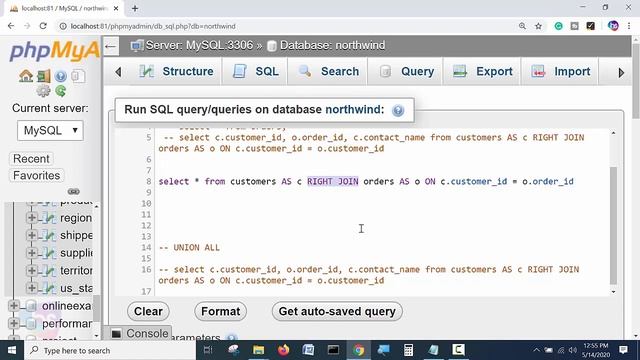Click the log out icon in sidebar
Image resolution: width=640 pixels, height=360 pixels.
pos(43,76)
